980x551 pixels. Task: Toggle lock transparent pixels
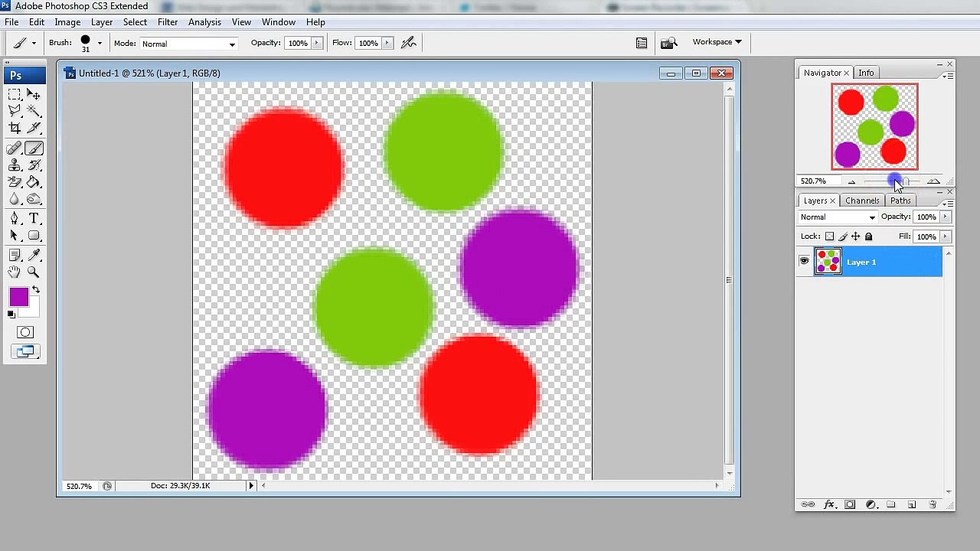[829, 236]
